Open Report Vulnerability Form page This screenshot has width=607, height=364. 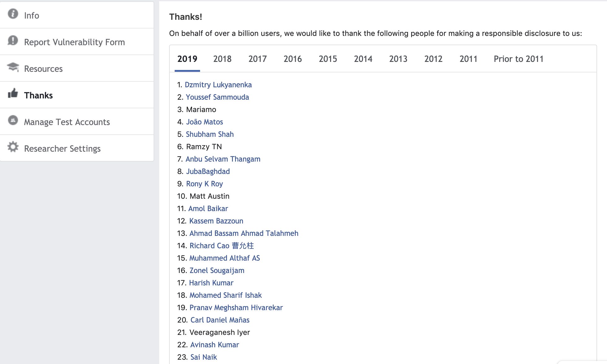(74, 42)
